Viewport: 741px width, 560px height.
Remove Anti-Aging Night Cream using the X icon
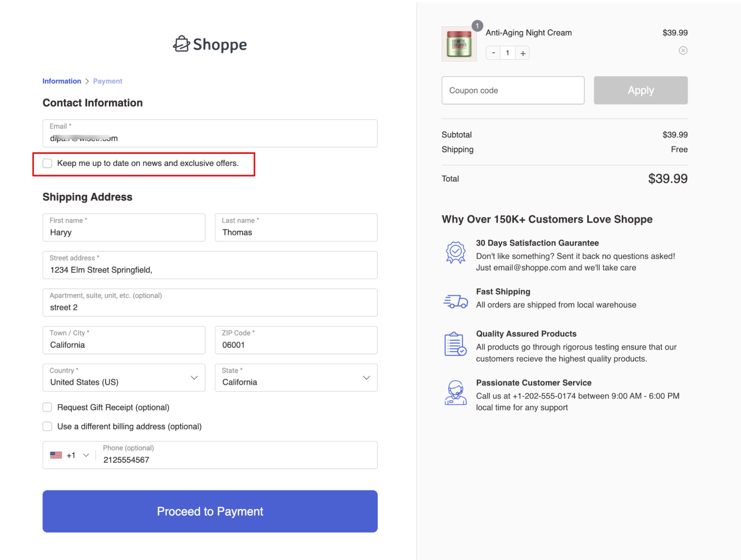click(x=683, y=51)
